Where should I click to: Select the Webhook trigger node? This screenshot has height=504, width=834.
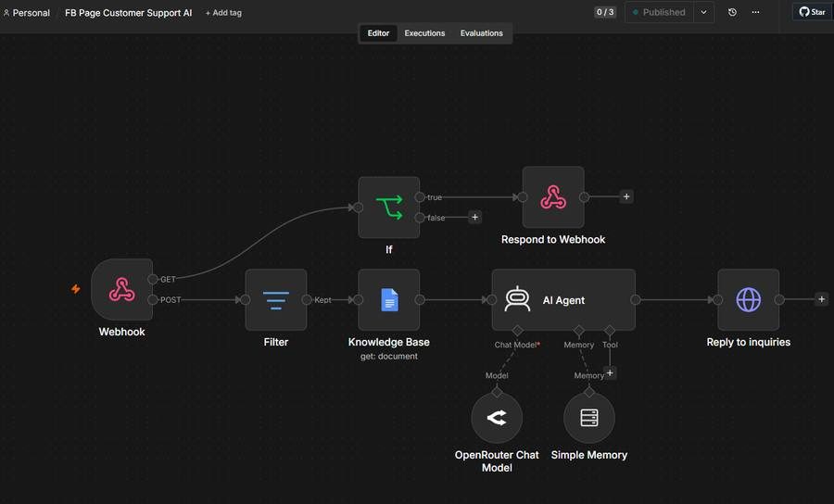coord(121,290)
